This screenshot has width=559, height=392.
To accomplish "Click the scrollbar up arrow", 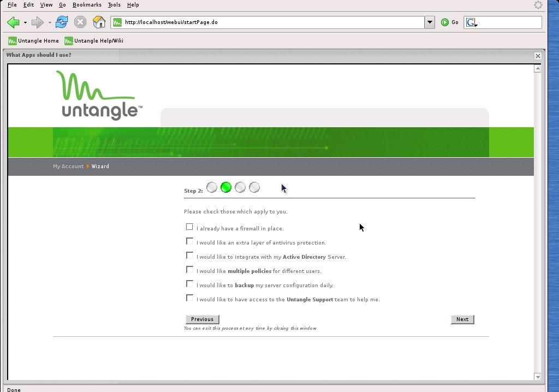I will point(538,68).
